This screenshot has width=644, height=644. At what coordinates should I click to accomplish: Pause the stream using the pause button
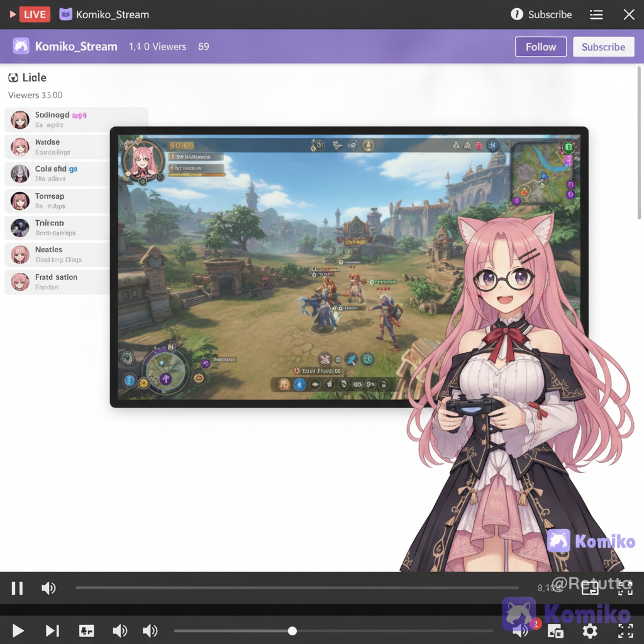(17, 588)
